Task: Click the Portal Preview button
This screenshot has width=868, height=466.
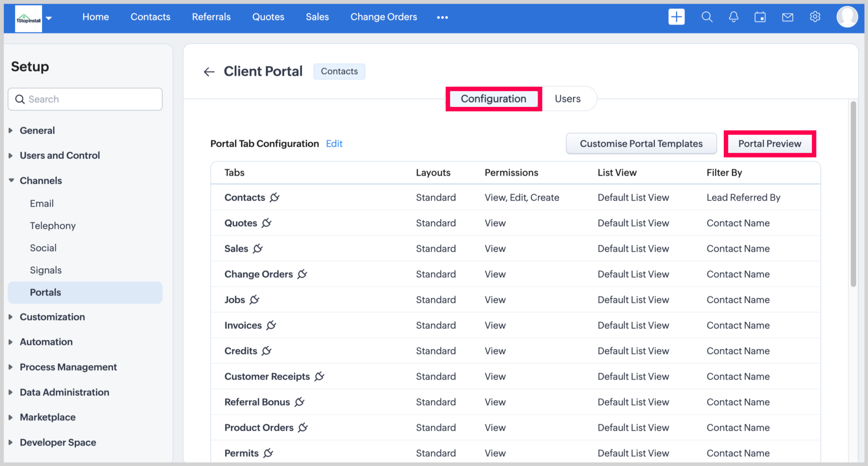Action: coord(769,144)
